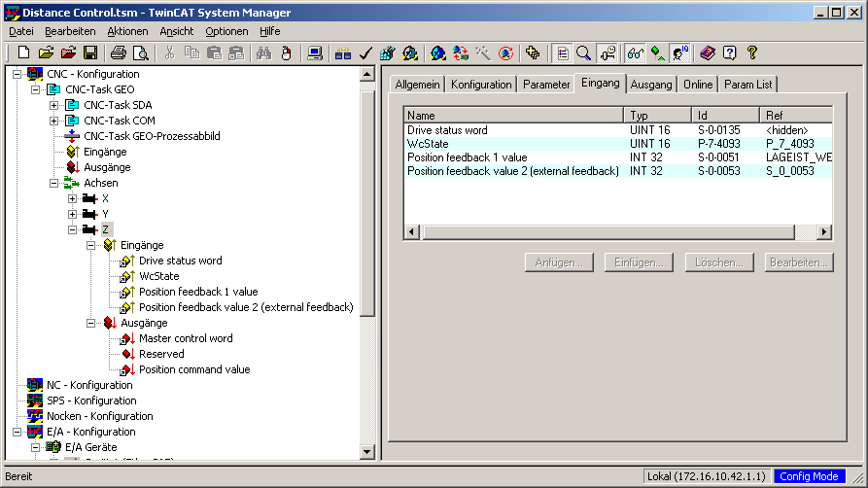
Task: Switch to the Parameter tab
Action: pyautogui.click(x=546, y=85)
